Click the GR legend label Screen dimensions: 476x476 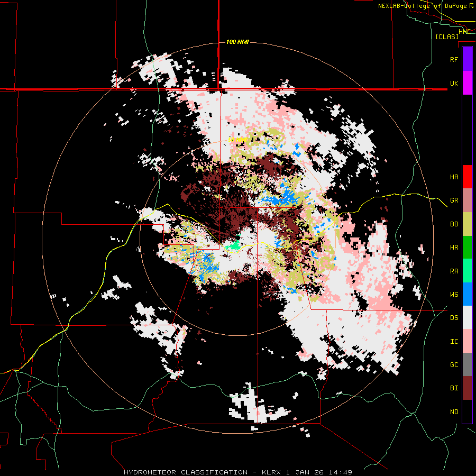(x=454, y=200)
